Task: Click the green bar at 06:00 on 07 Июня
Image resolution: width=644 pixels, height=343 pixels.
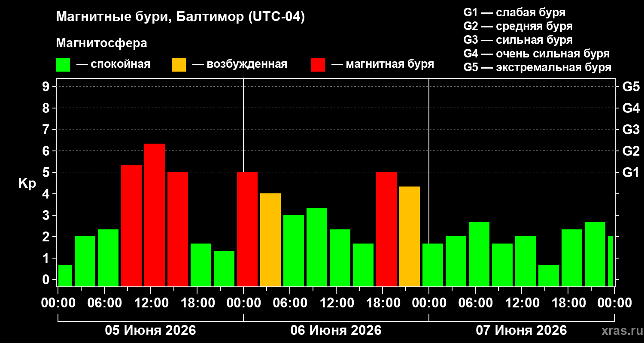Action: click(479, 254)
